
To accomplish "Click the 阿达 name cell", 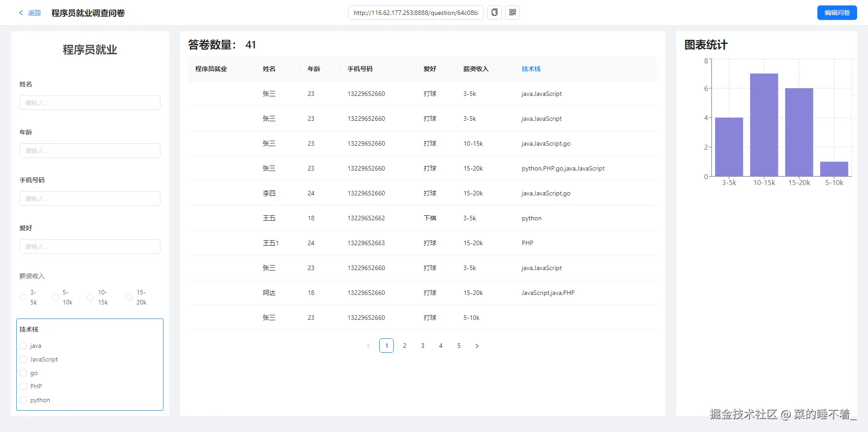I will [x=269, y=293].
